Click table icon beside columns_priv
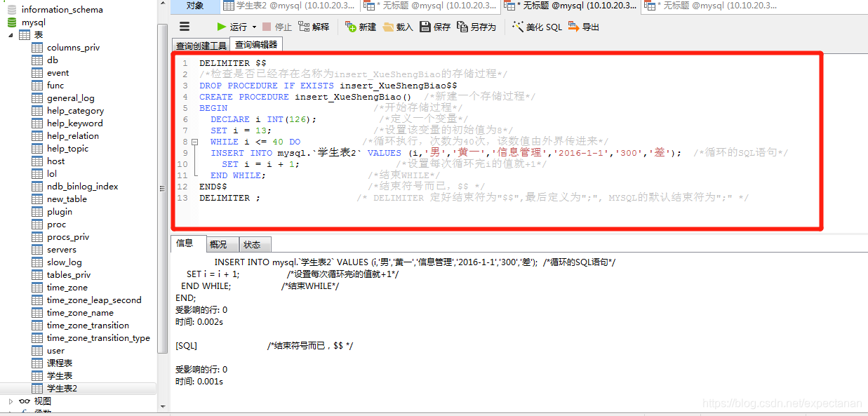Screen dimensions: 868x416 37,48
